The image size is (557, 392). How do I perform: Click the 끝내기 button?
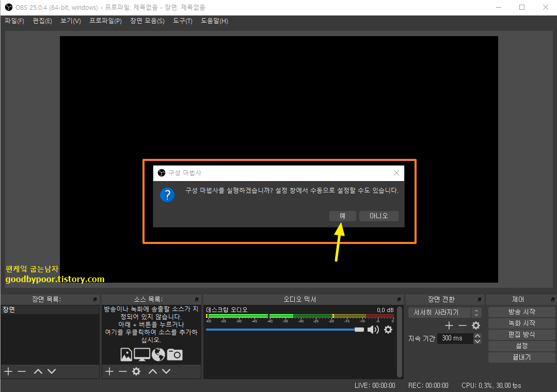click(521, 357)
